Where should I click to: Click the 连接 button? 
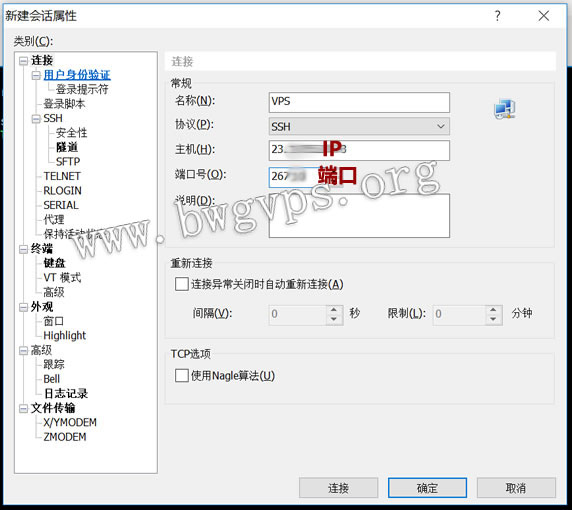pyautogui.click(x=338, y=488)
